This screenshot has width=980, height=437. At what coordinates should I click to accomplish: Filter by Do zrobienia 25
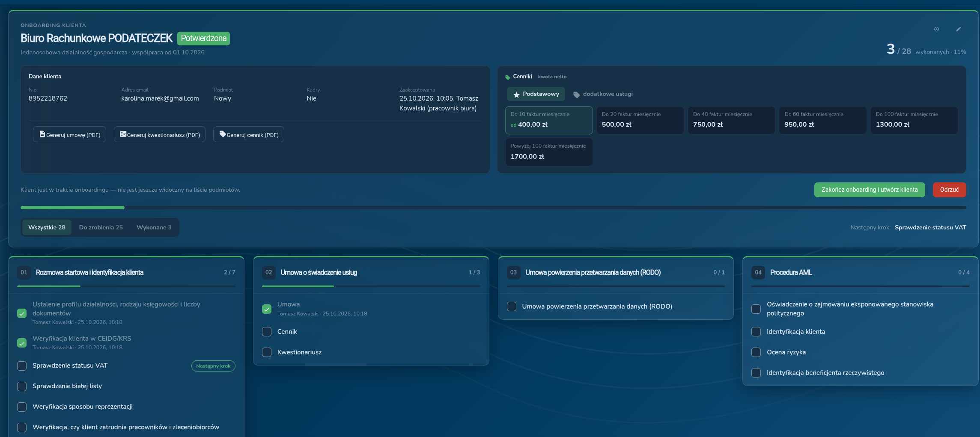[101, 227]
